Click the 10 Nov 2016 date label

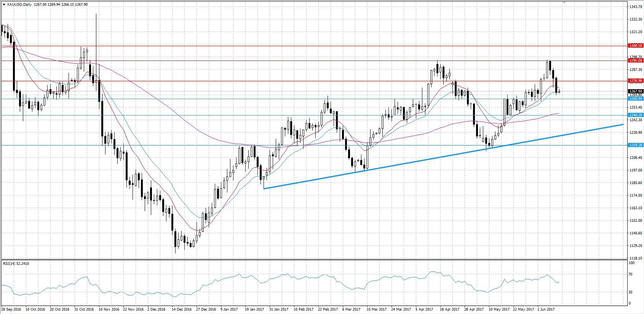(109, 309)
